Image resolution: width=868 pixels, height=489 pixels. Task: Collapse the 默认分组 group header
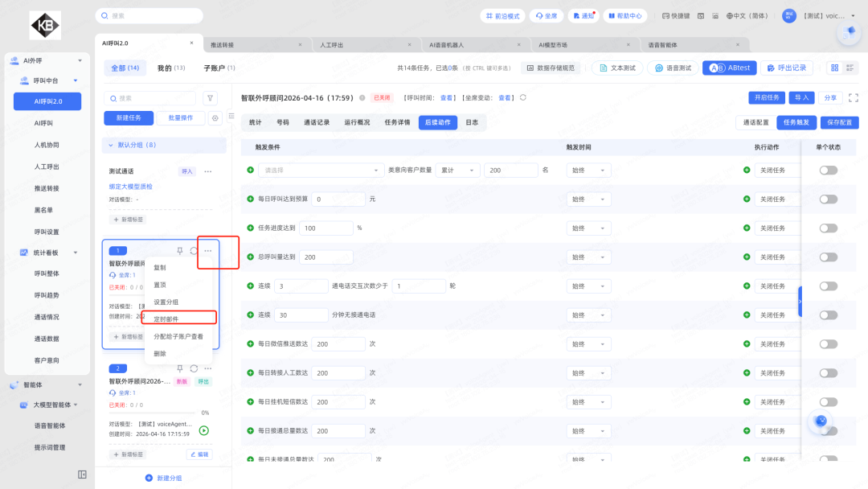pos(111,145)
